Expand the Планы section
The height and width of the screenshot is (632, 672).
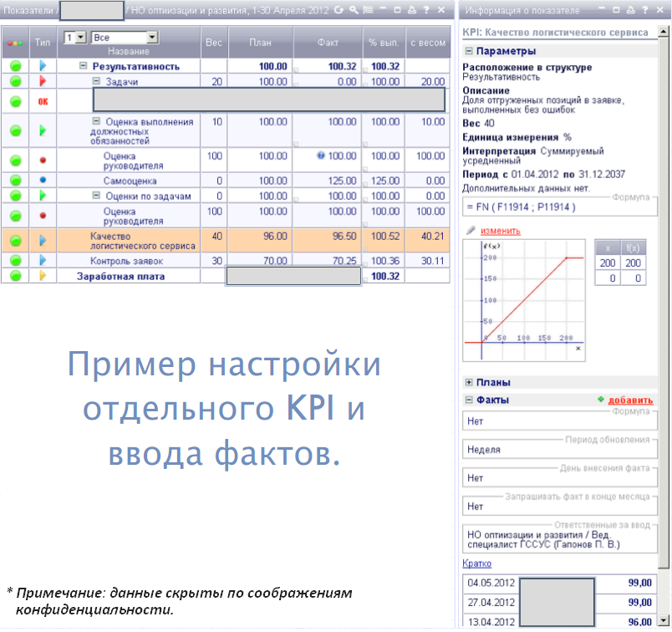(469, 382)
